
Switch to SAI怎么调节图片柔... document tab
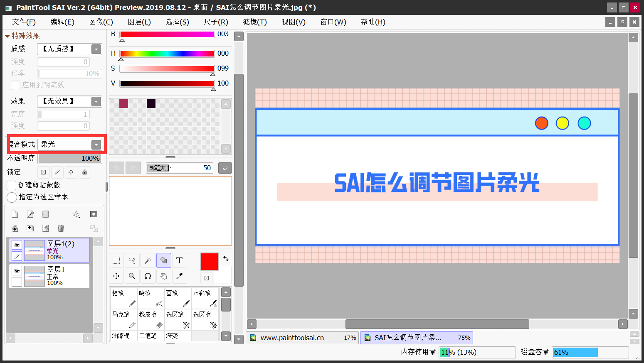[x=417, y=338]
